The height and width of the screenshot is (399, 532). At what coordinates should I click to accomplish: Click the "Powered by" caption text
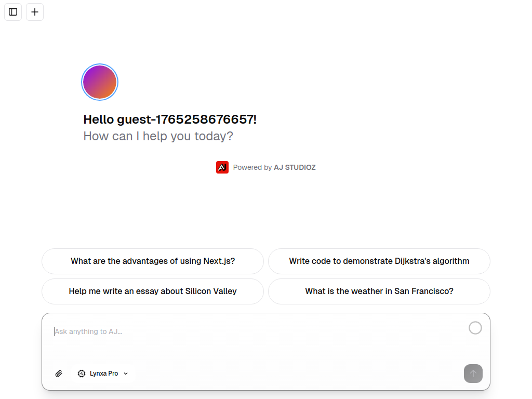pos(252,167)
